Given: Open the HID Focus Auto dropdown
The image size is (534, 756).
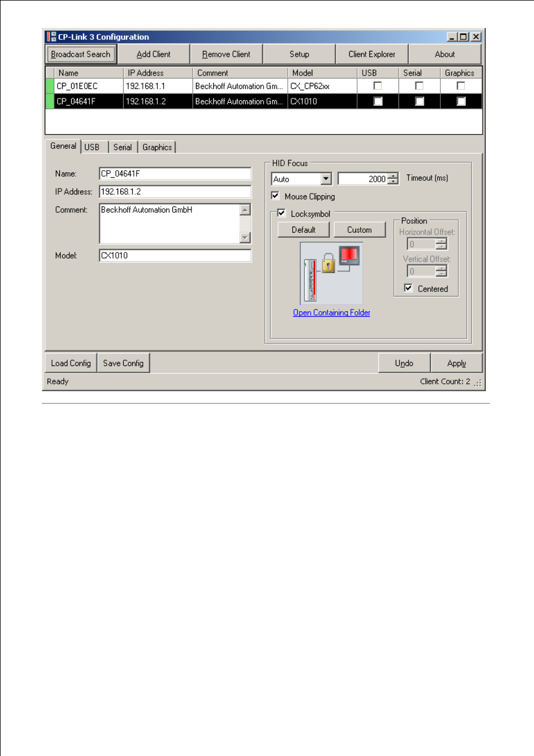Looking at the screenshot, I should (326, 179).
